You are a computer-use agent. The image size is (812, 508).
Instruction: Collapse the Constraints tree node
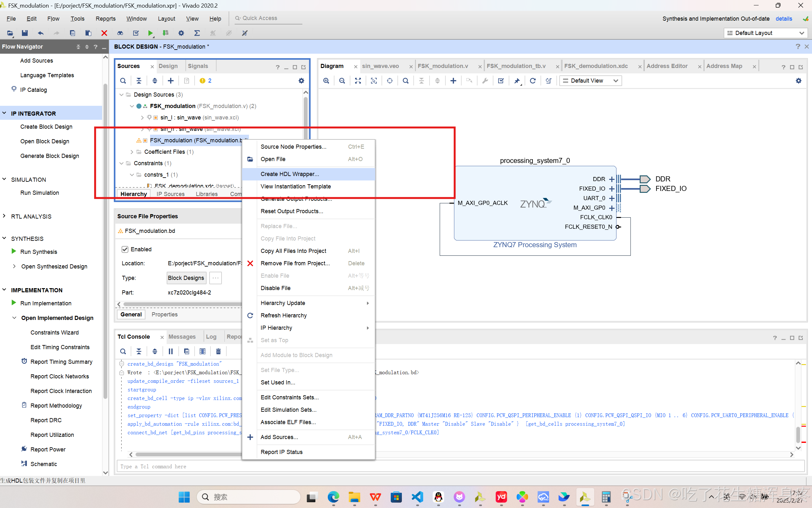click(x=121, y=163)
